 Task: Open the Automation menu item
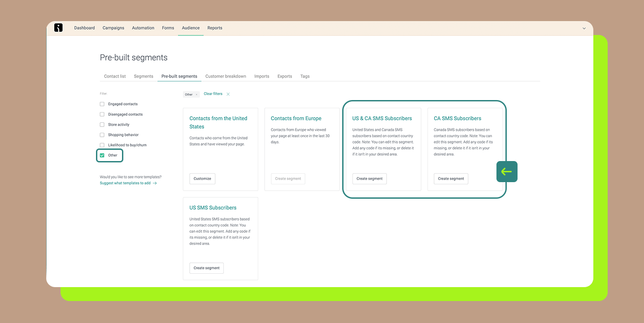point(143,28)
